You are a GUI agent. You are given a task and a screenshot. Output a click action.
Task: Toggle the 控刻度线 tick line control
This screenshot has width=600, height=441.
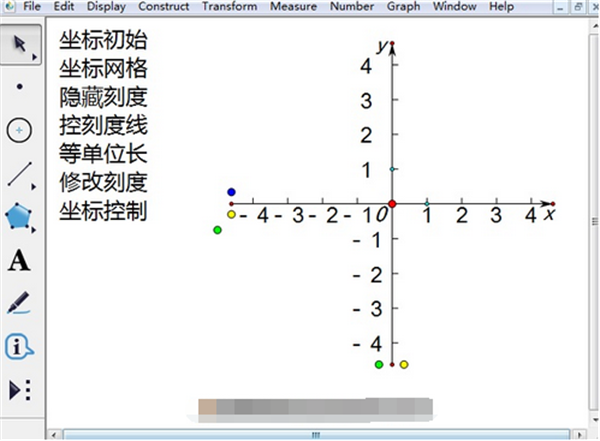point(102,126)
